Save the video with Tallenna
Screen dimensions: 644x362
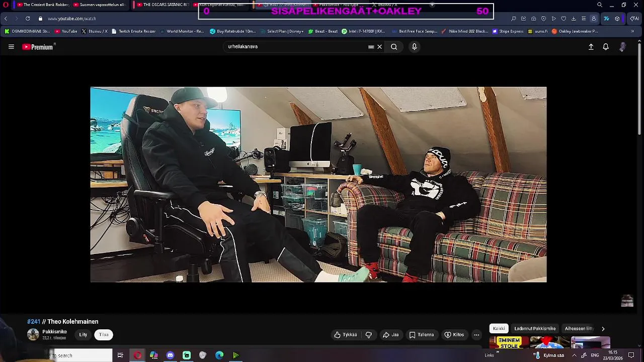[x=422, y=335]
